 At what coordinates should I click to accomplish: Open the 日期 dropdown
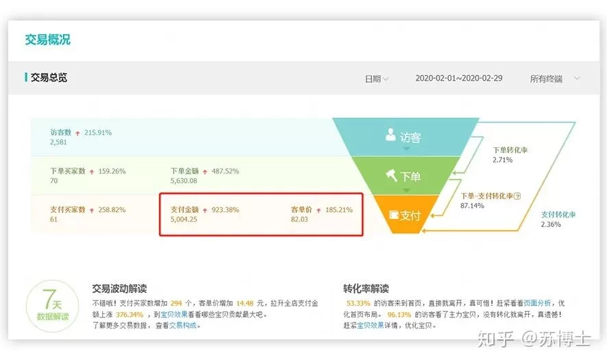376,79
